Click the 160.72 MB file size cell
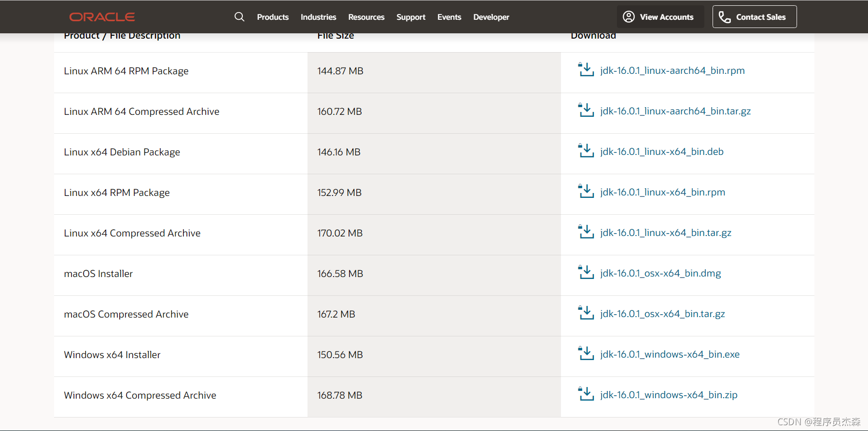The width and height of the screenshot is (868, 431). tap(434, 113)
